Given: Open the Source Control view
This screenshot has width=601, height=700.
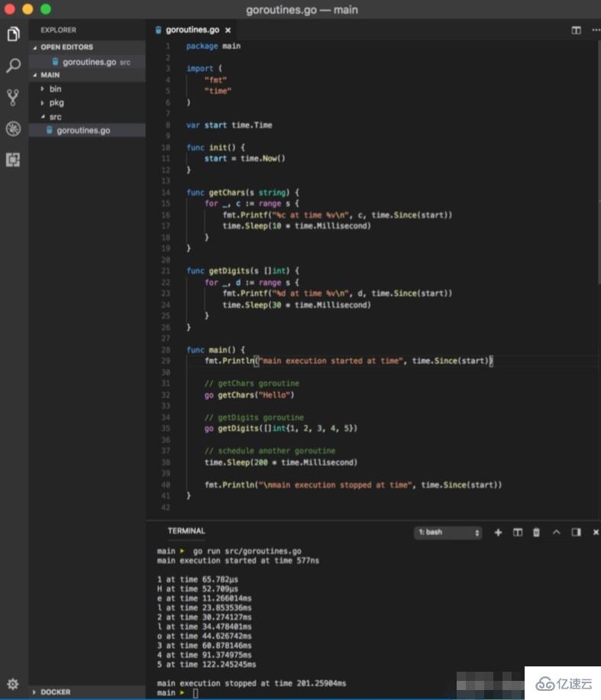Looking at the screenshot, I should [13, 97].
